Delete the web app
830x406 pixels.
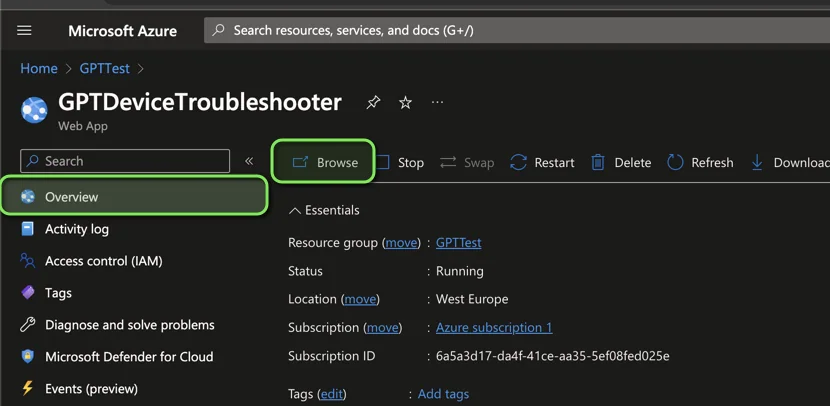click(x=621, y=163)
